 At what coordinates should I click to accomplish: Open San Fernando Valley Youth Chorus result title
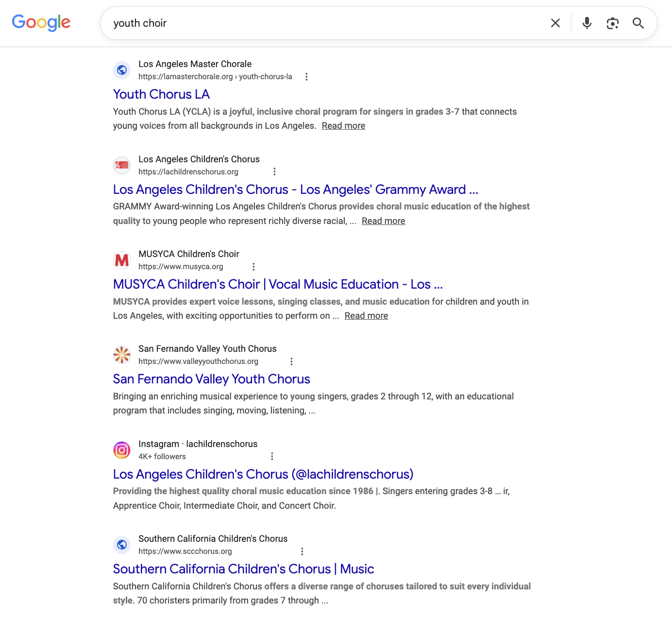coord(211,379)
